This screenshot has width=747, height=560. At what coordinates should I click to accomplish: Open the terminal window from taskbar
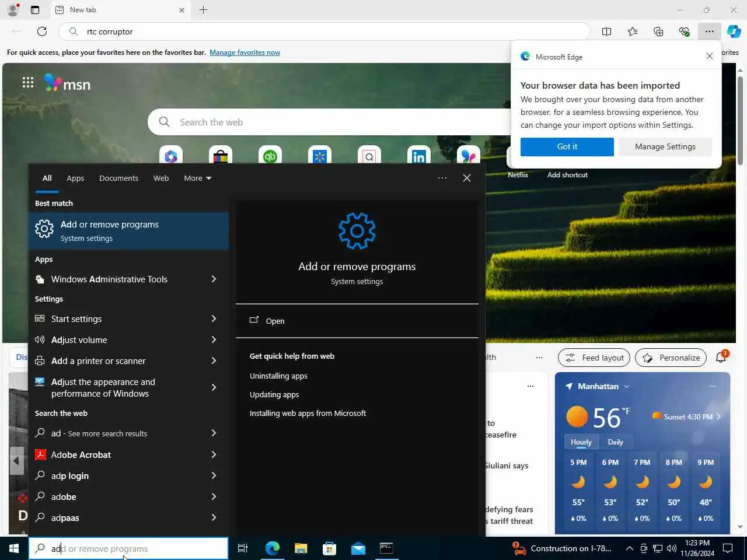[x=386, y=548]
